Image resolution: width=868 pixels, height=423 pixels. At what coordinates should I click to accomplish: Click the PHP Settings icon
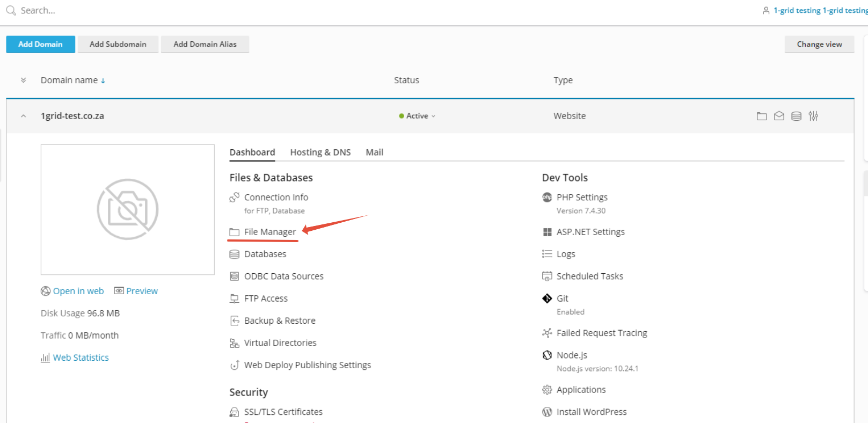click(x=547, y=197)
